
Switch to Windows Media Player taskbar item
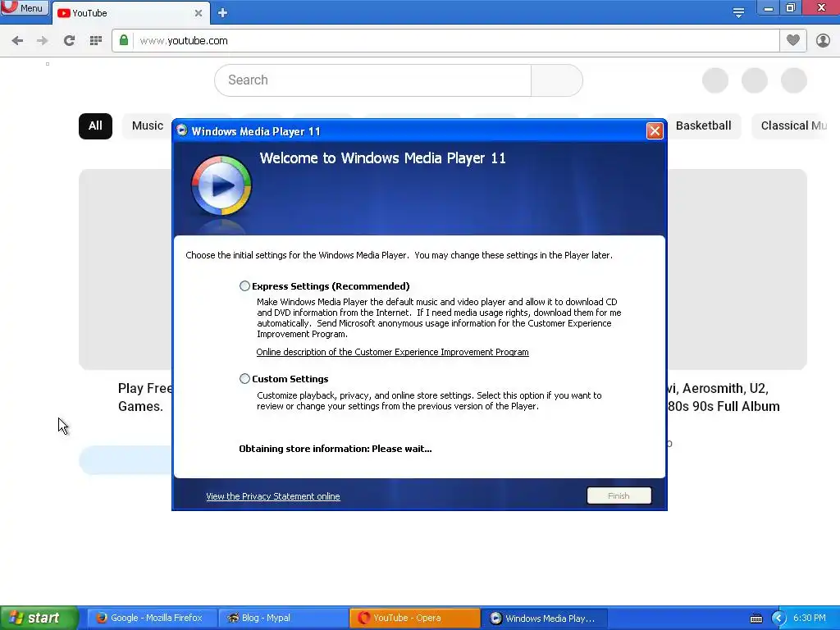click(545, 618)
